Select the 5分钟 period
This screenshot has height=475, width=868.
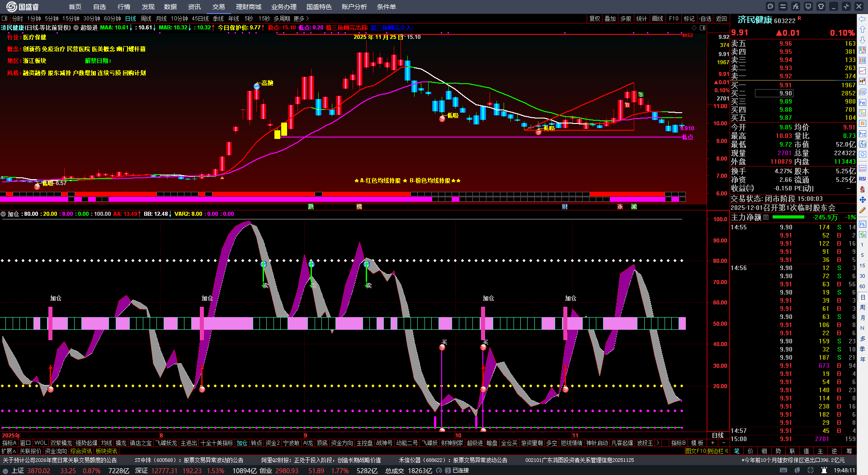52,19
